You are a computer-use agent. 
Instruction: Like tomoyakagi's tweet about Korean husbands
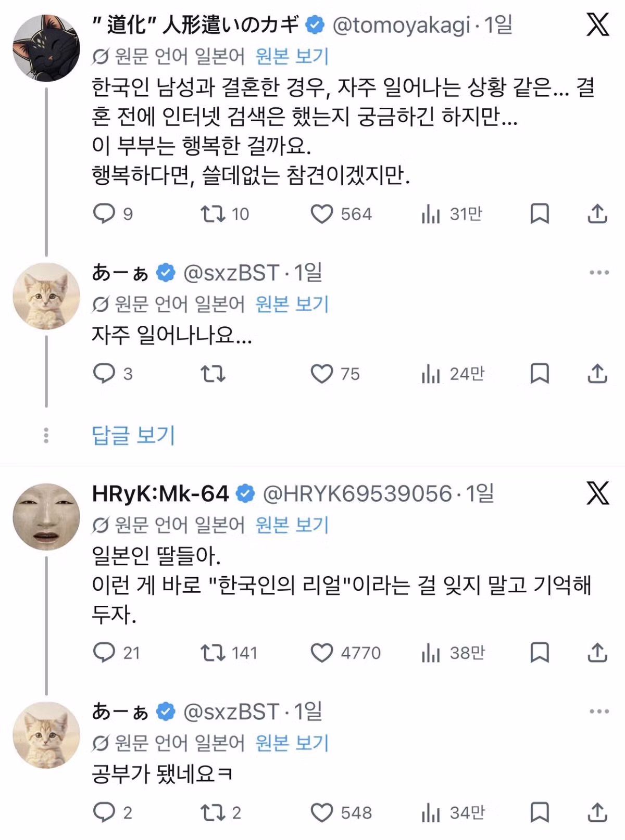(x=323, y=213)
